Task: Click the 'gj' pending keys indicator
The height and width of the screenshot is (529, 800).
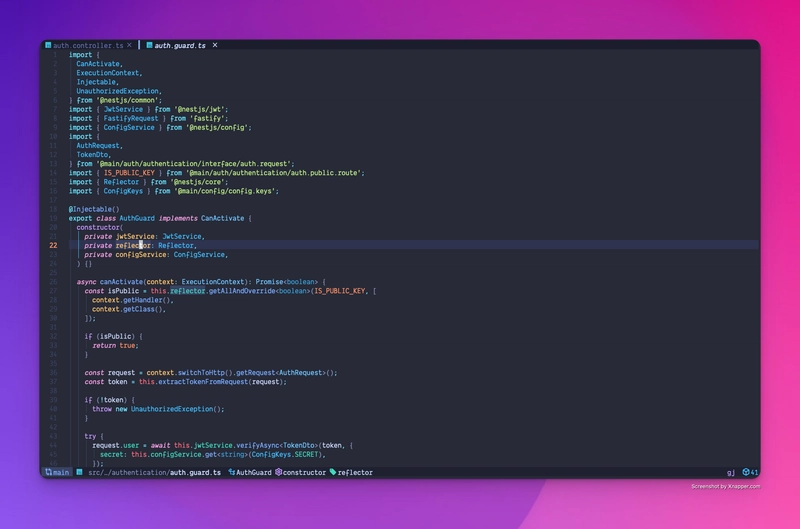Action: (731, 472)
